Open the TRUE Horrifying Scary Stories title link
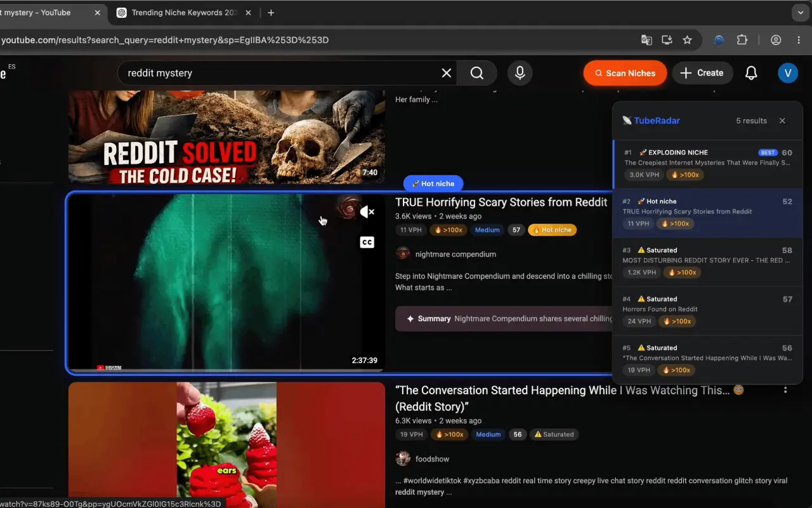This screenshot has width=812, height=508. [x=501, y=202]
